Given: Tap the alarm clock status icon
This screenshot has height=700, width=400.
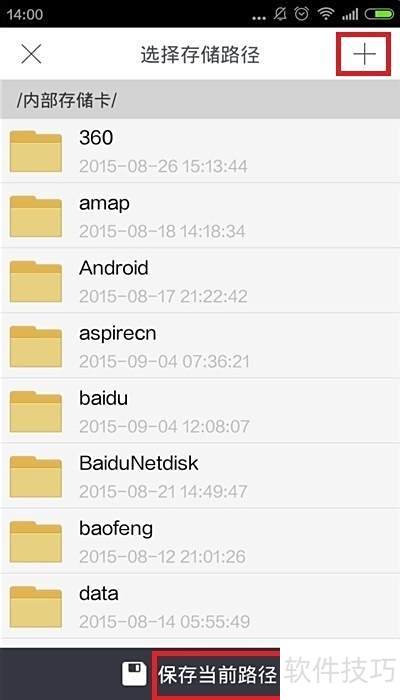Looking at the screenshot, I should tap(303, 14).
